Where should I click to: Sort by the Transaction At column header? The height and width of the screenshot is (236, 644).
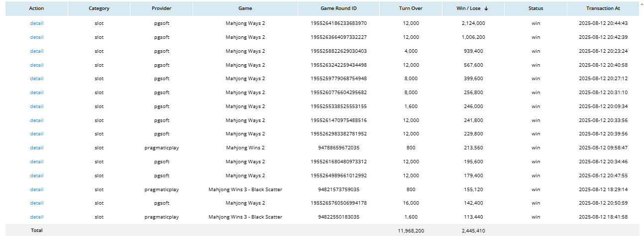(x=603, y=8)
